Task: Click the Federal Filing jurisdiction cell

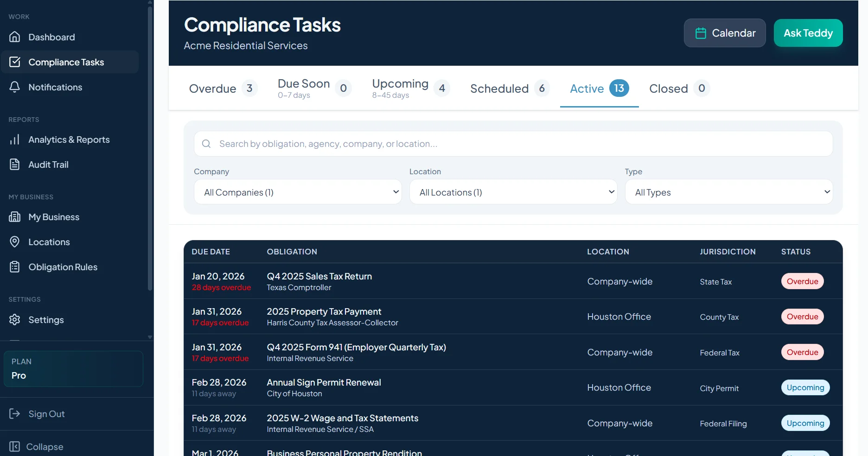Action: coord(723,424)
